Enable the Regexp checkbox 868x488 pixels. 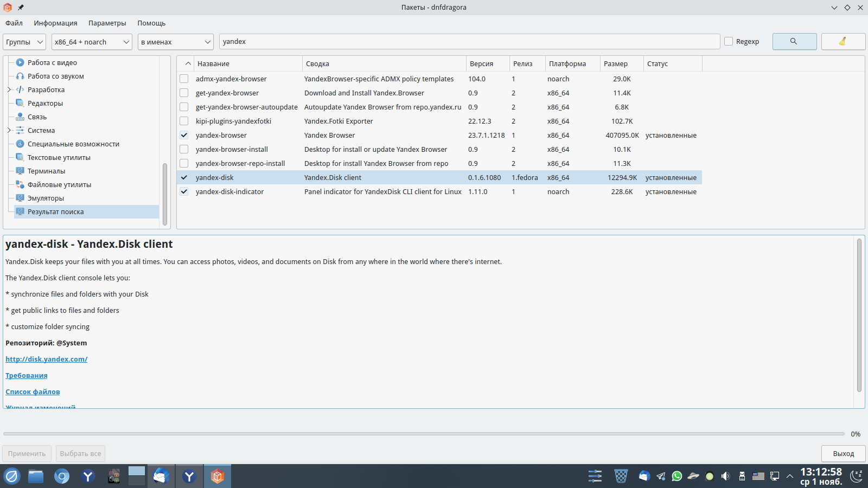click(x=729, y=41)
